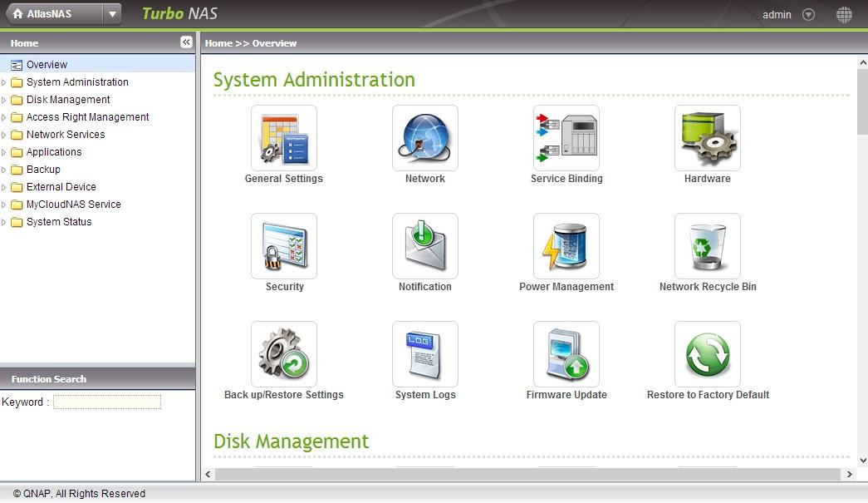The image size is (868, 503).
Task: Open the Power Management icon
Action: coord(566,246)
